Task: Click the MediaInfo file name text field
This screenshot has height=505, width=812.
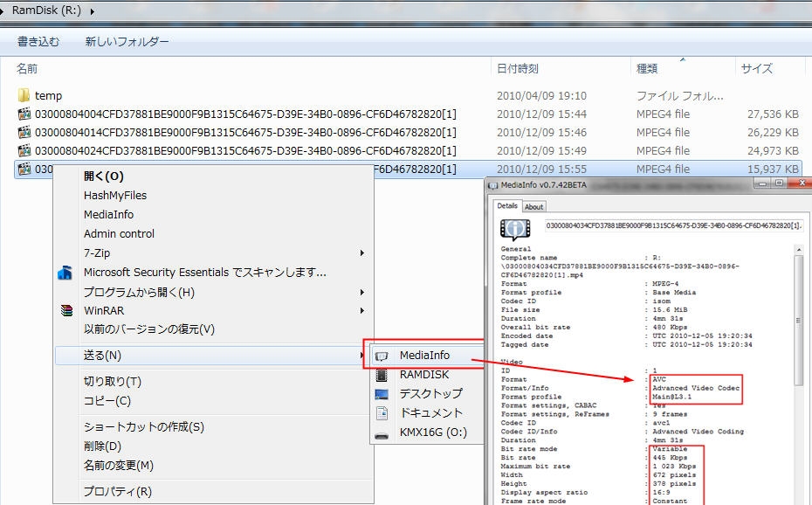Action: (673, 225)
